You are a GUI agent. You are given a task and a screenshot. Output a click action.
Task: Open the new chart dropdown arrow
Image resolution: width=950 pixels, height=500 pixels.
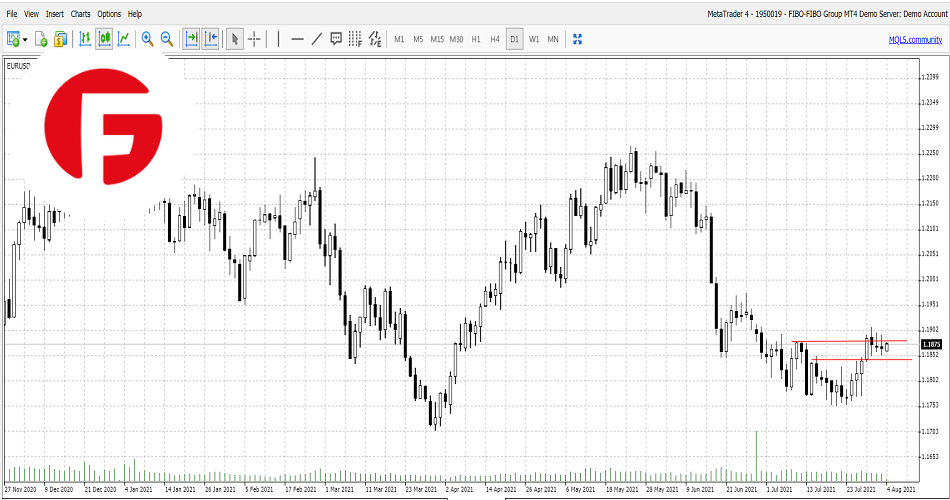click(x=24, y=39)
